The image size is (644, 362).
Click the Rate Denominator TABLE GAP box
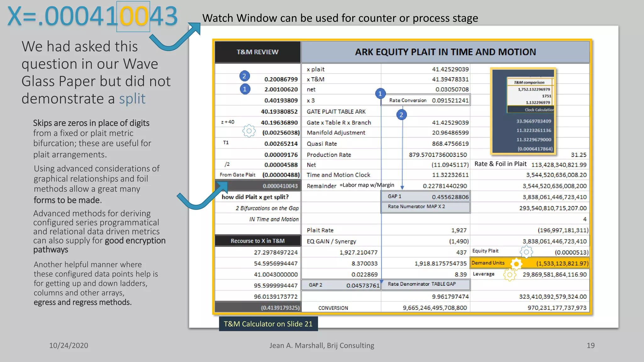coord(426,284)
